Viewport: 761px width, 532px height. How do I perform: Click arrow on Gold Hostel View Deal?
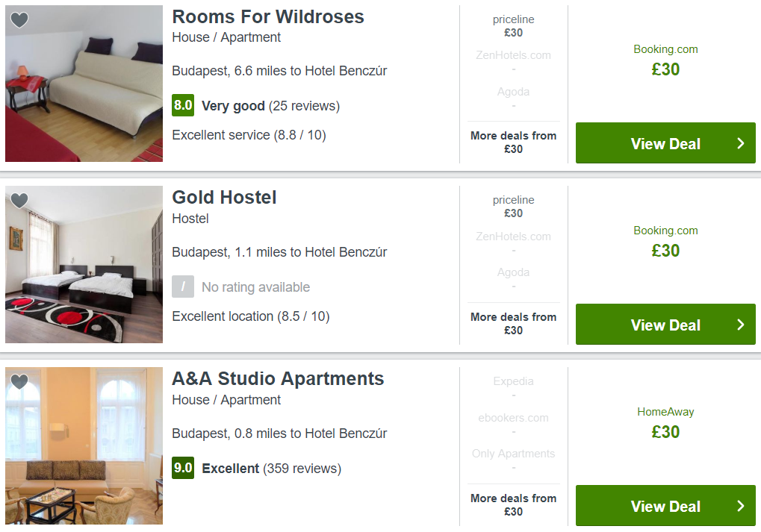click(740, 325)
